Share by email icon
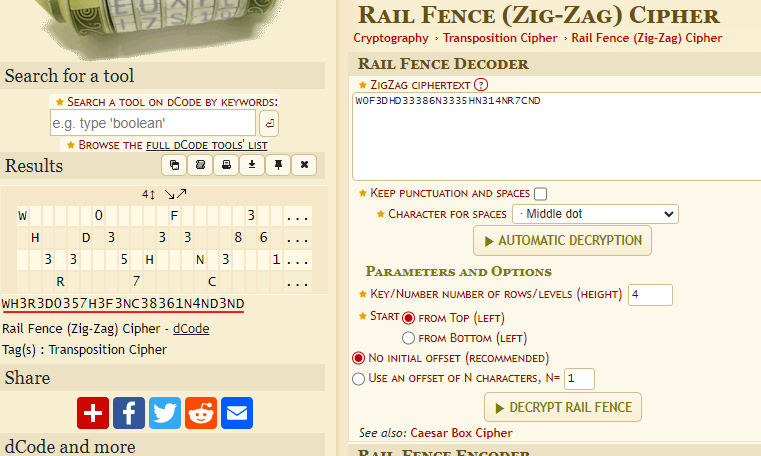Screen dimensions: 761x456 point(237,413)
